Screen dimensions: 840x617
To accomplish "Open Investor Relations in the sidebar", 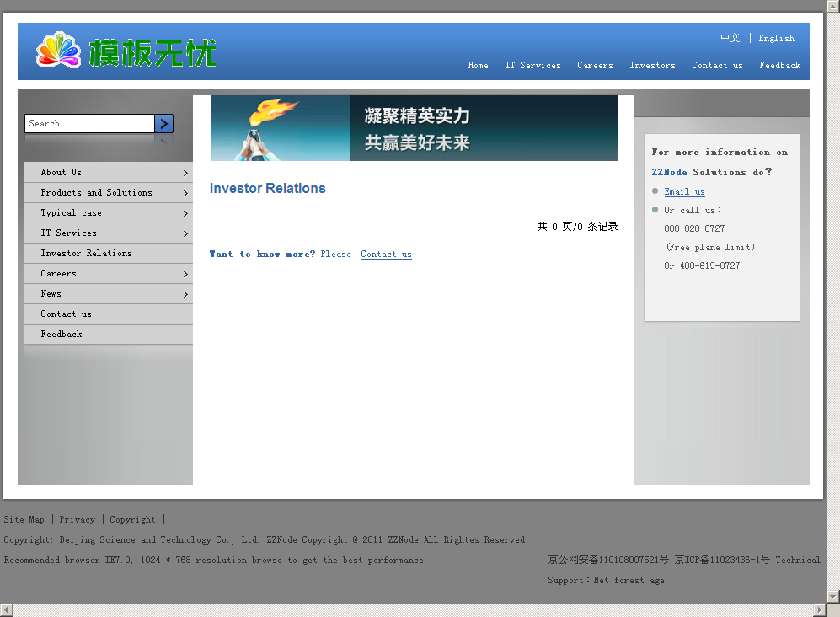I will (x=86, y=253).
